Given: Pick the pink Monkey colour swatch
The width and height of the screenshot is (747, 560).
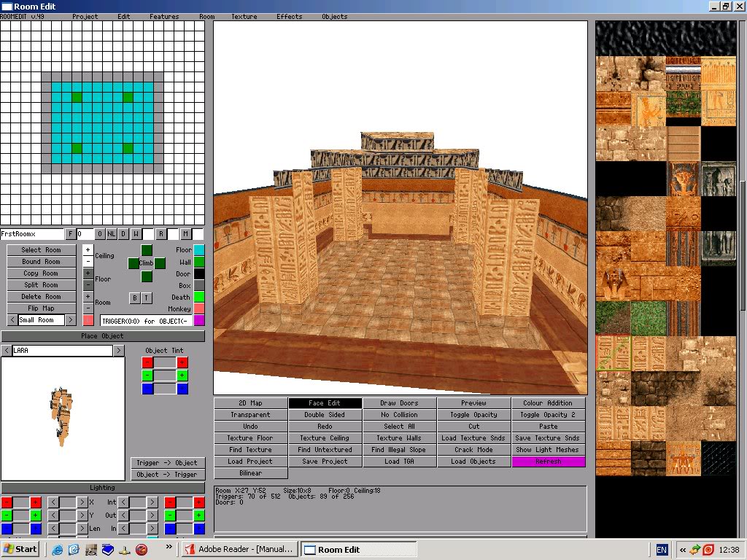Looking at the screenshot, I should click(x=199, y=308).
